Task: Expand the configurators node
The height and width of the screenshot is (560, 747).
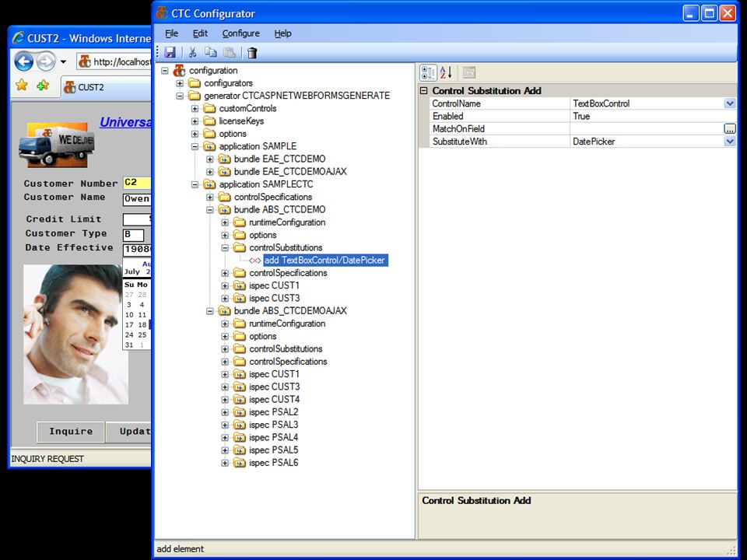Action: (x=180, y=83)
